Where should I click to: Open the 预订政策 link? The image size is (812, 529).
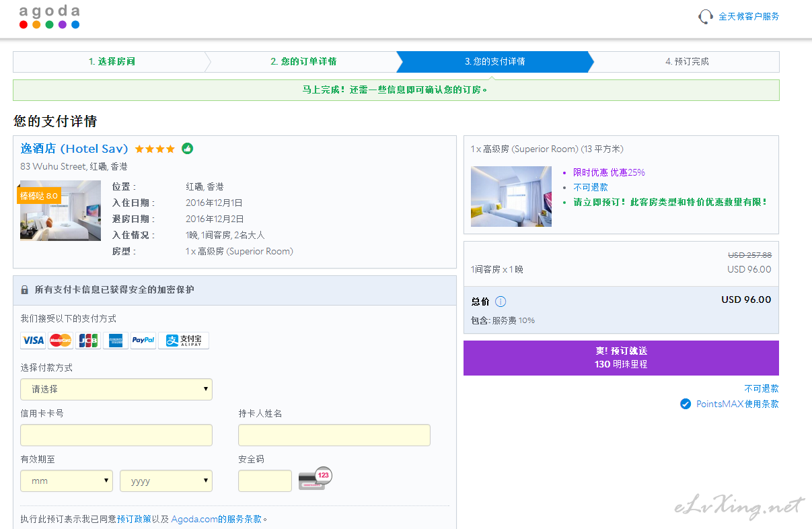(134, 519)
